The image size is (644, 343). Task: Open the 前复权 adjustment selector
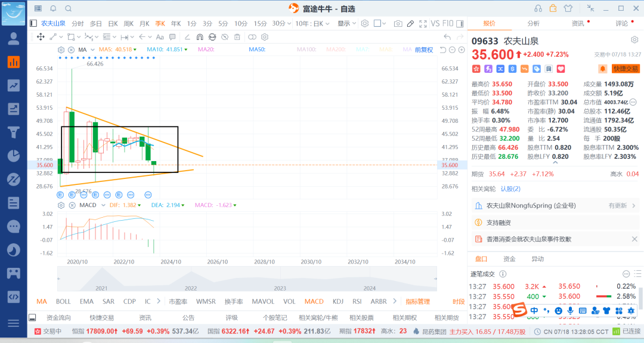[423, 50]
